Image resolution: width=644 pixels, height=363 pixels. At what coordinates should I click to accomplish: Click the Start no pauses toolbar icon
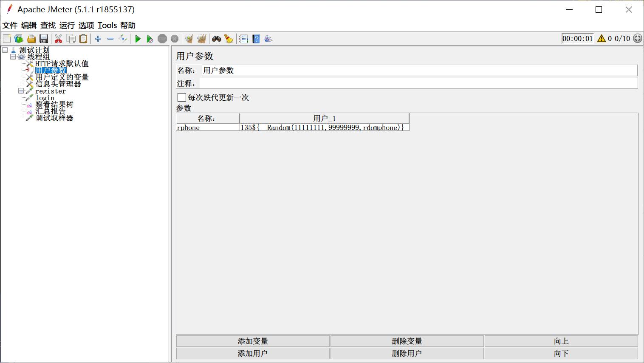[x=150, y=39]
